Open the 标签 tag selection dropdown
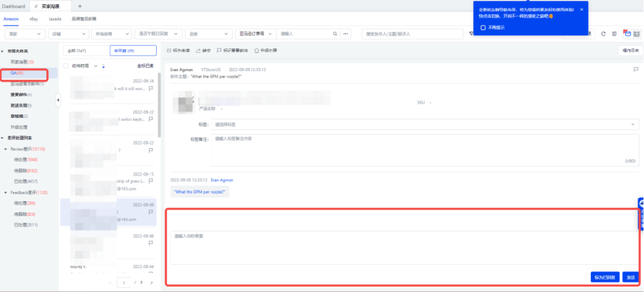The width and height of the screenshot is (644, 292). [425, 124]
